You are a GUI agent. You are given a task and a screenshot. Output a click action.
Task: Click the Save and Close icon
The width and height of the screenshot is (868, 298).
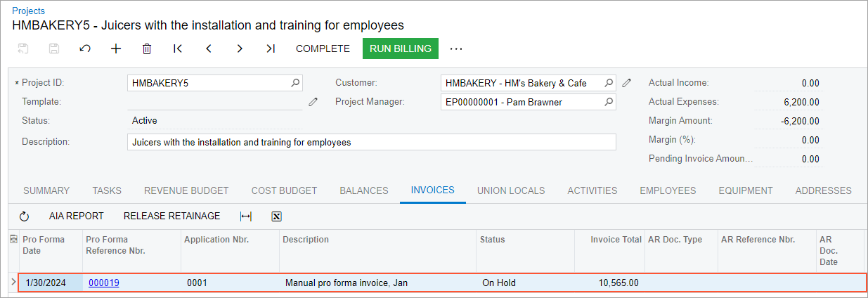click(23, 48)
